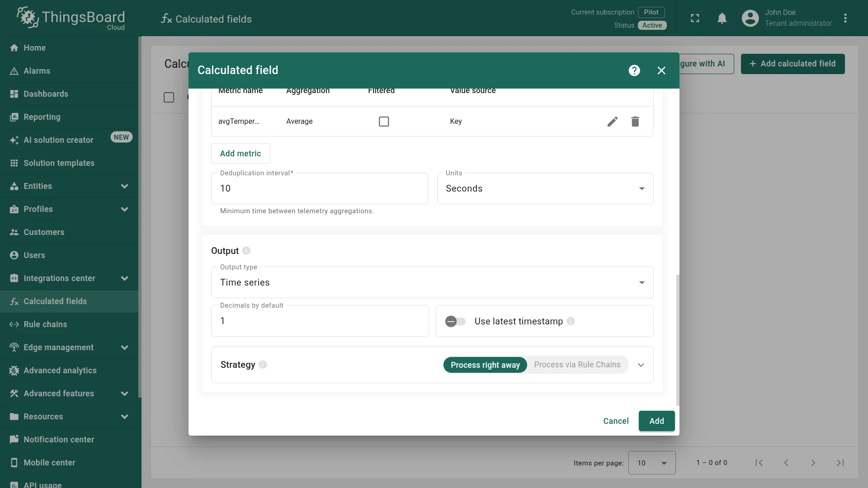Click the Add metric button
The width and height of the screenshot is (868, 488).
coord(241,154)
